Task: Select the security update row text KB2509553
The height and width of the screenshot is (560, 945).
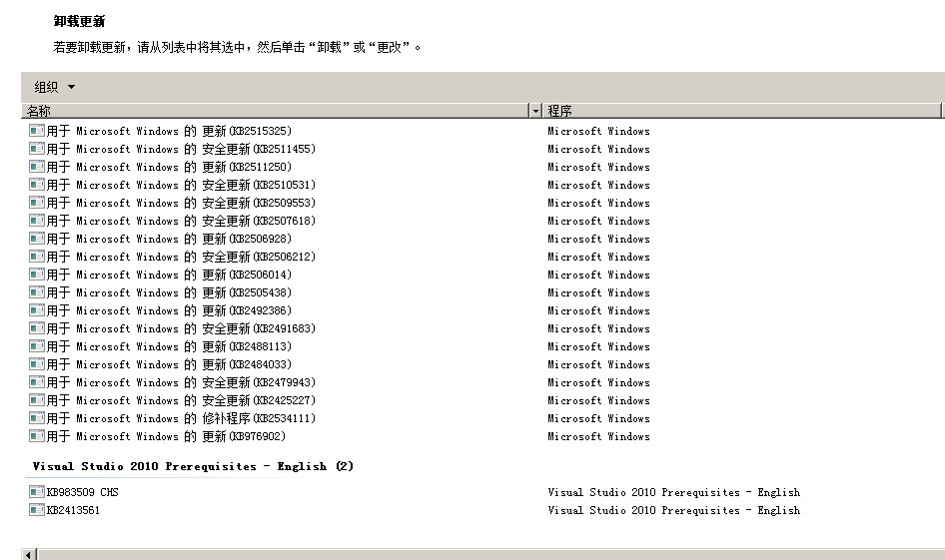Action: pyautogui.click(x=182, y=203)
